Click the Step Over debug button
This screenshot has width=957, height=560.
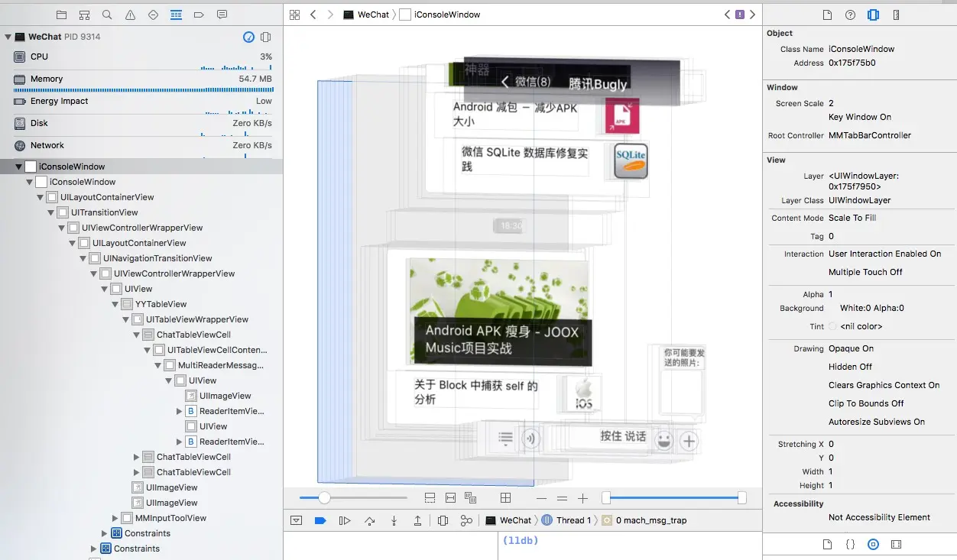pyautogui.click(x=370, y=520)
